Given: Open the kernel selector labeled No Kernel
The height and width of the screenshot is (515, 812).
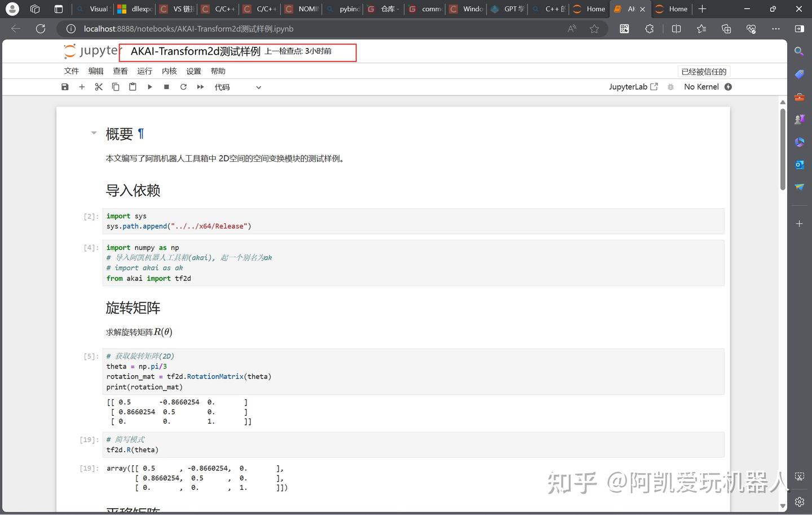Looking at the screenshot, I should click(701, 86).
